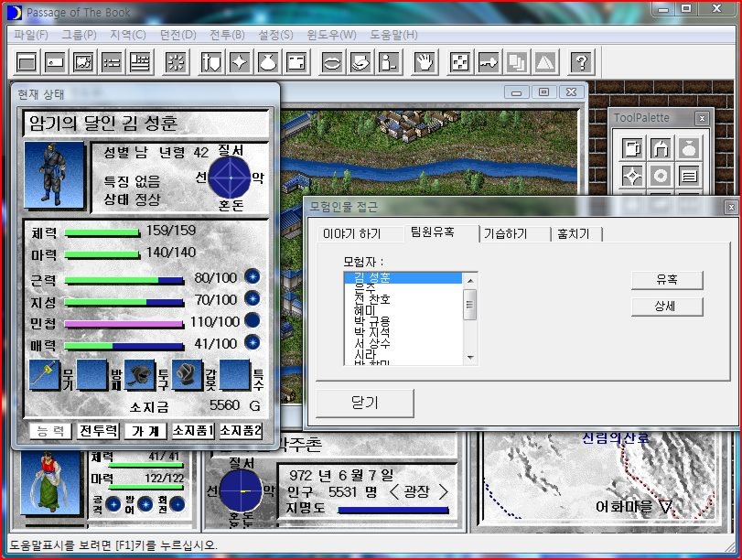Click the pouch icon in ToolPalette

point(689,148)
